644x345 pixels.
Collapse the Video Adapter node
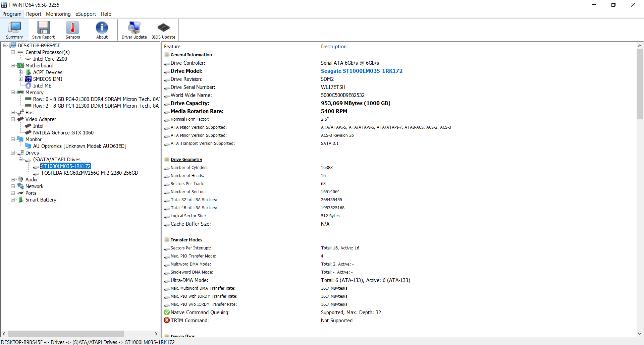(13, 119)
